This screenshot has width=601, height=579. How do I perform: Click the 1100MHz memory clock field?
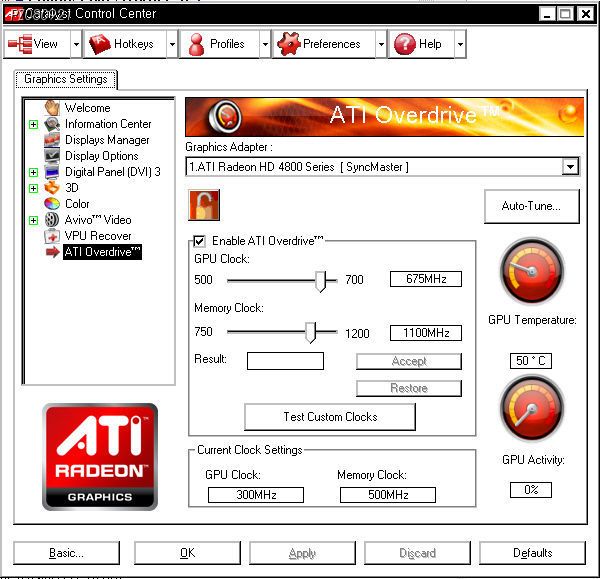[426, 333]
